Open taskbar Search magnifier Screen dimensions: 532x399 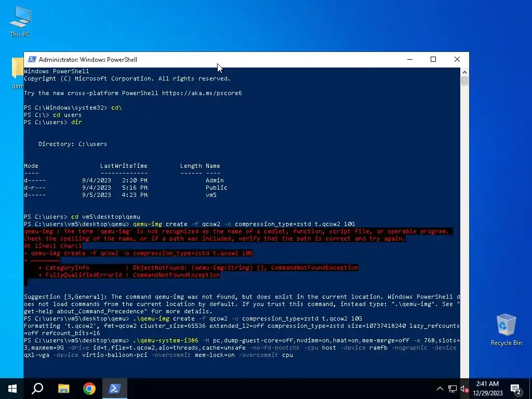(37, 389)
